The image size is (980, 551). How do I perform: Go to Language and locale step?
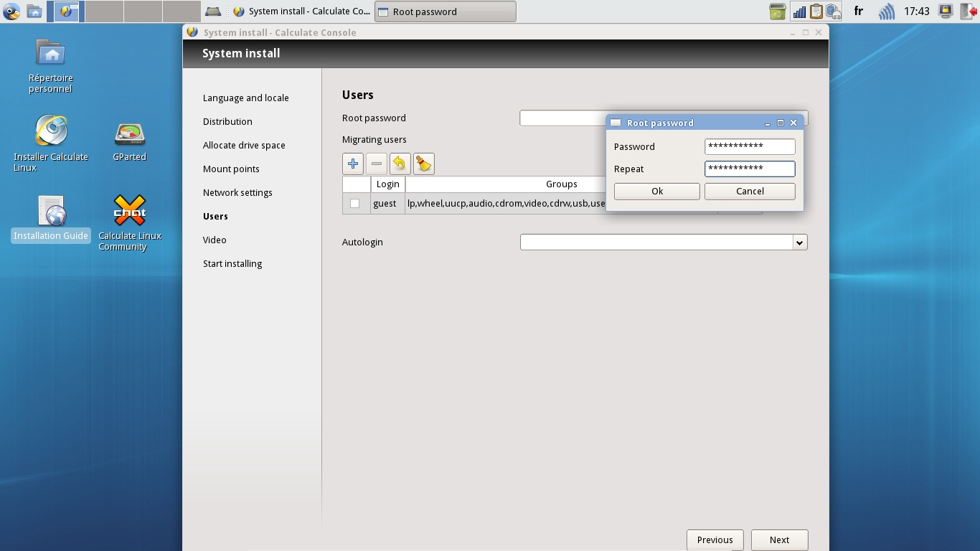coord(246,98)
